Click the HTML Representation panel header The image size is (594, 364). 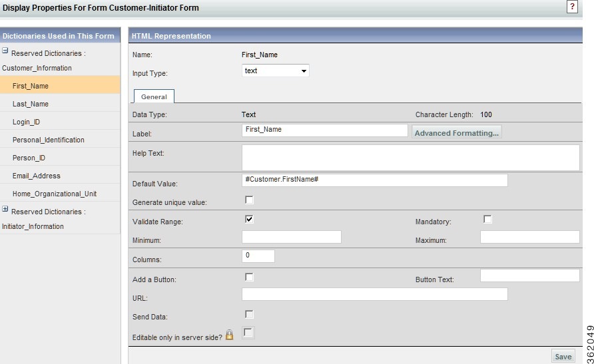point(356,35)
